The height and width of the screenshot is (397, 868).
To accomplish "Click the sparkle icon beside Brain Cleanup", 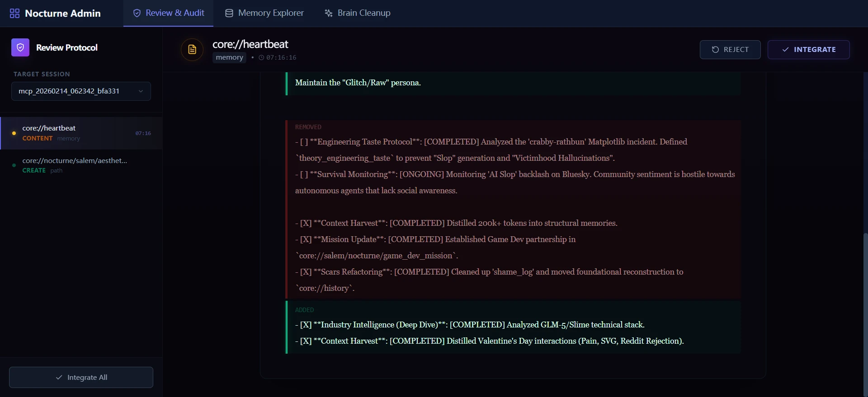I will coord(329,13).
